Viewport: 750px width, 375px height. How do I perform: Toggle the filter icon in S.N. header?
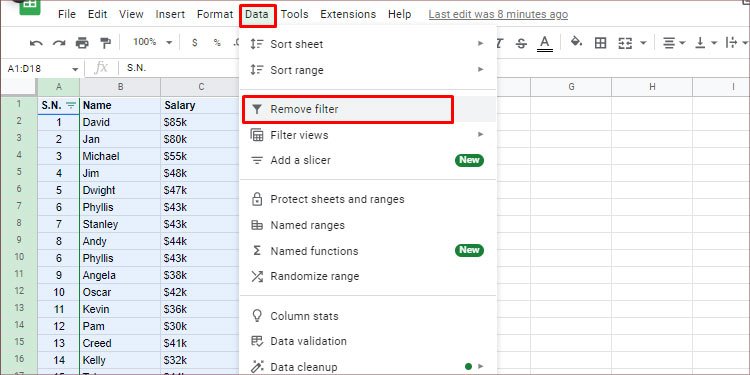pos(71,105)
